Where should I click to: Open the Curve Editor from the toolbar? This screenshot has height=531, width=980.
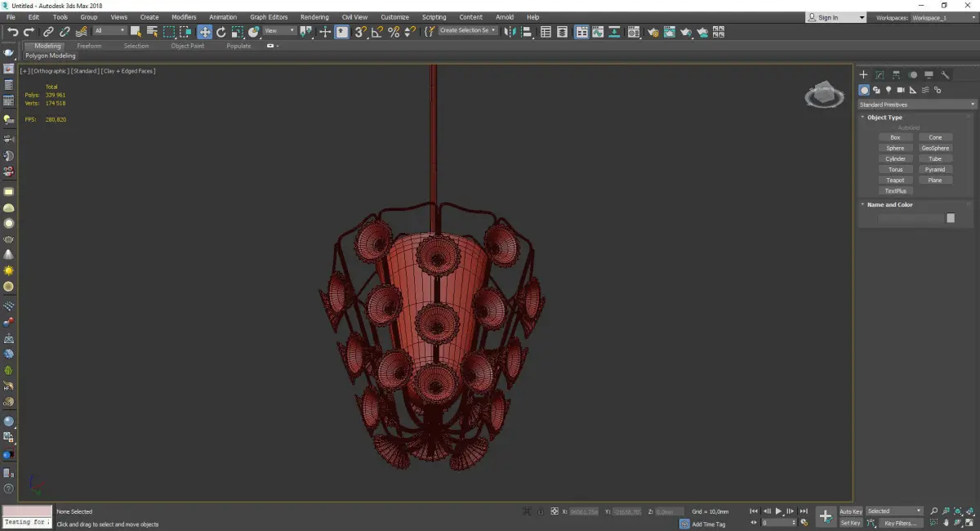599,32
